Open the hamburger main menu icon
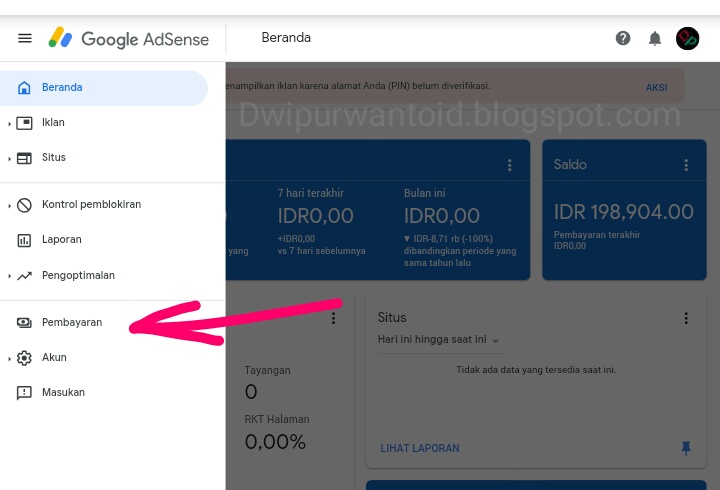This screenshot has width=720, height=490. [25, 38]
